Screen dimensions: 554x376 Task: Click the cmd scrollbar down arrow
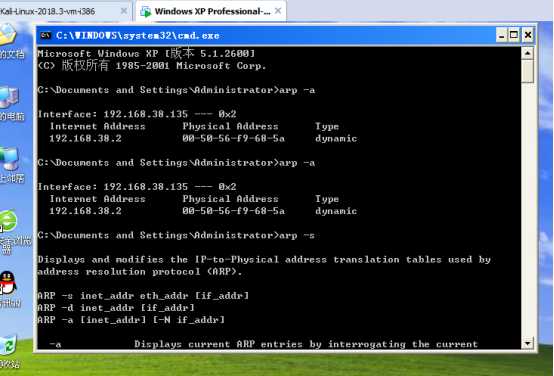click(527, 342)
